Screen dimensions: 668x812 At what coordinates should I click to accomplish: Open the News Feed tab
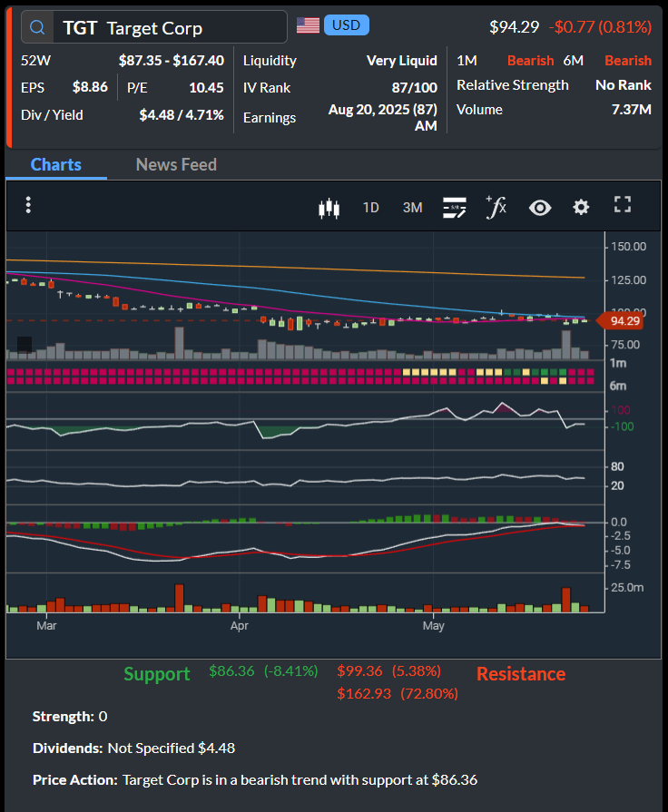pyautogui.click(x=176, y=165)
